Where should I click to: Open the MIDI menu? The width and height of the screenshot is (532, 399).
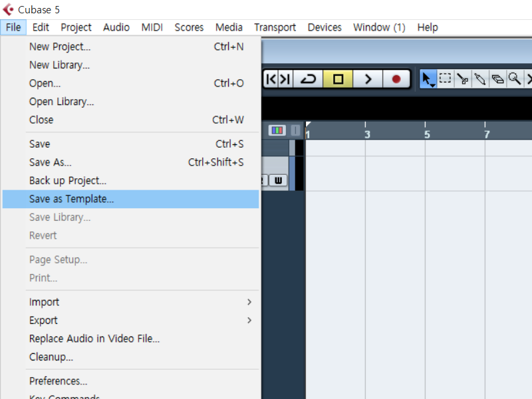click(152, 27)
